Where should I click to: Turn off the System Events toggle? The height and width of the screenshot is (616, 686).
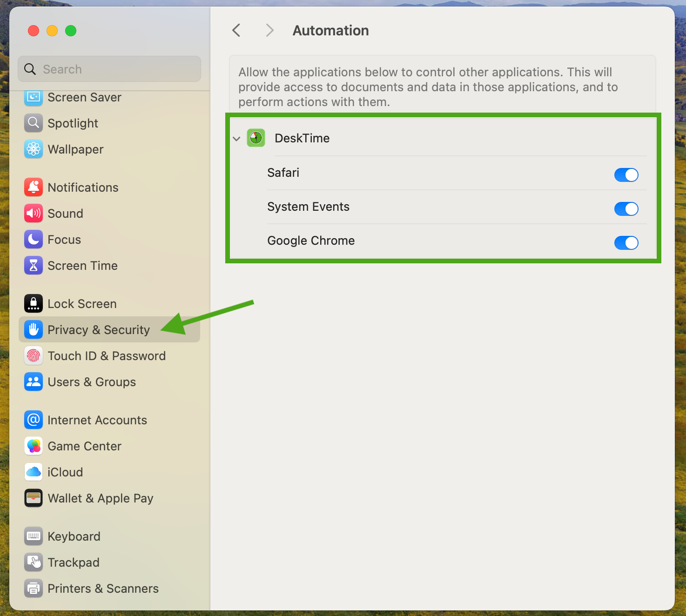tap(626, 209)
